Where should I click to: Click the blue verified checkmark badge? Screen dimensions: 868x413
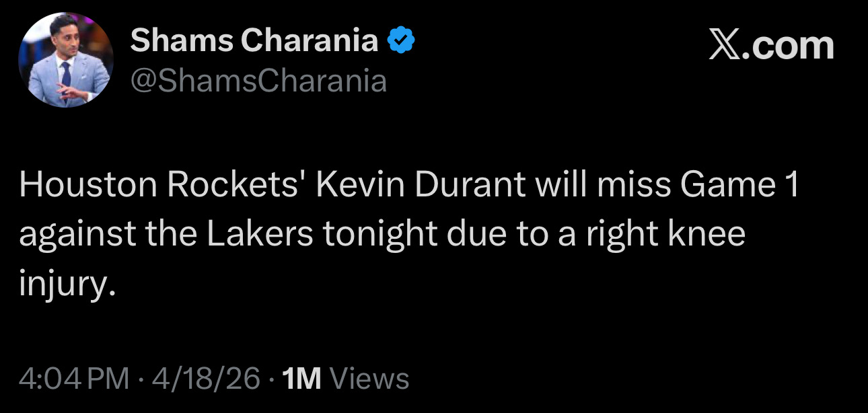tap(402, 42)
